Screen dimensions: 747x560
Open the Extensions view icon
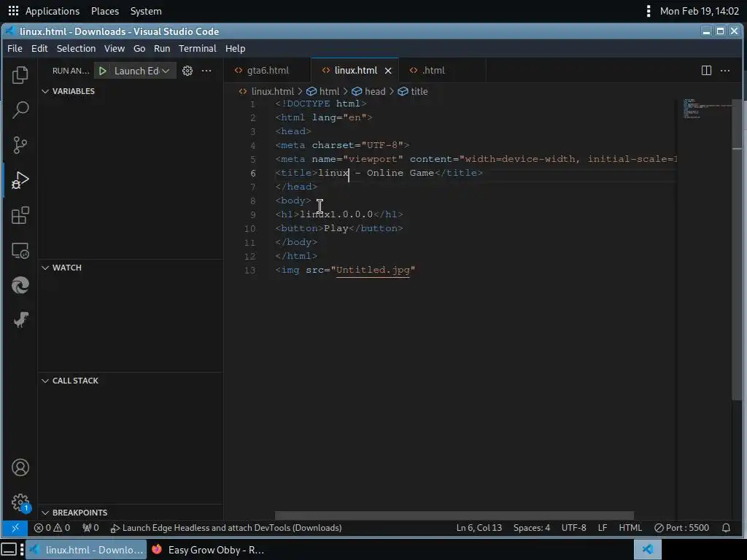click(20, 215)
